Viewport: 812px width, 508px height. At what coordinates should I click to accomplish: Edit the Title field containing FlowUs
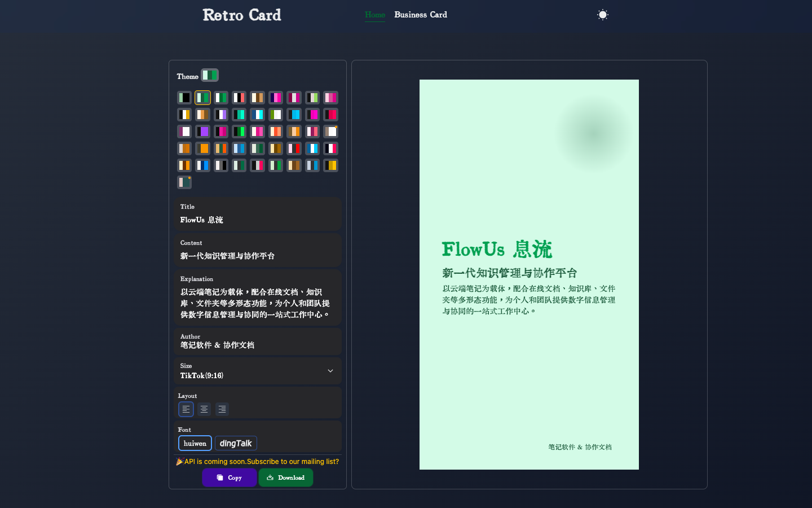(x=258, y=214)
